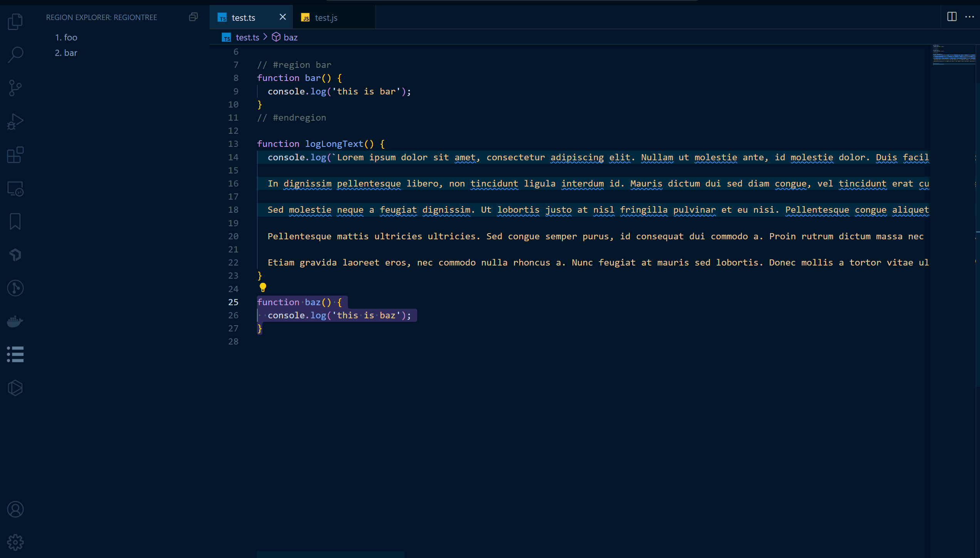Collapse all regions in Region Explorer
980x558 pixels.
(x=193, y=17)
